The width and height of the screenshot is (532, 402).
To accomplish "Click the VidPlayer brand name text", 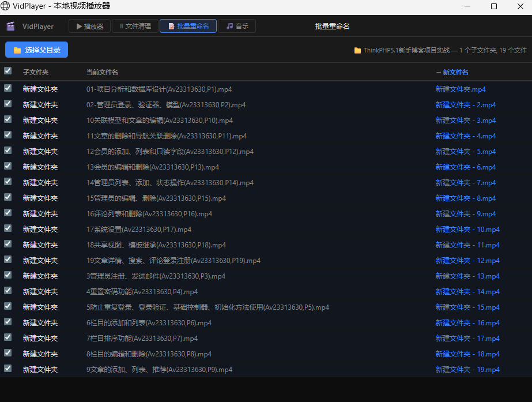I will pos(38,27).
